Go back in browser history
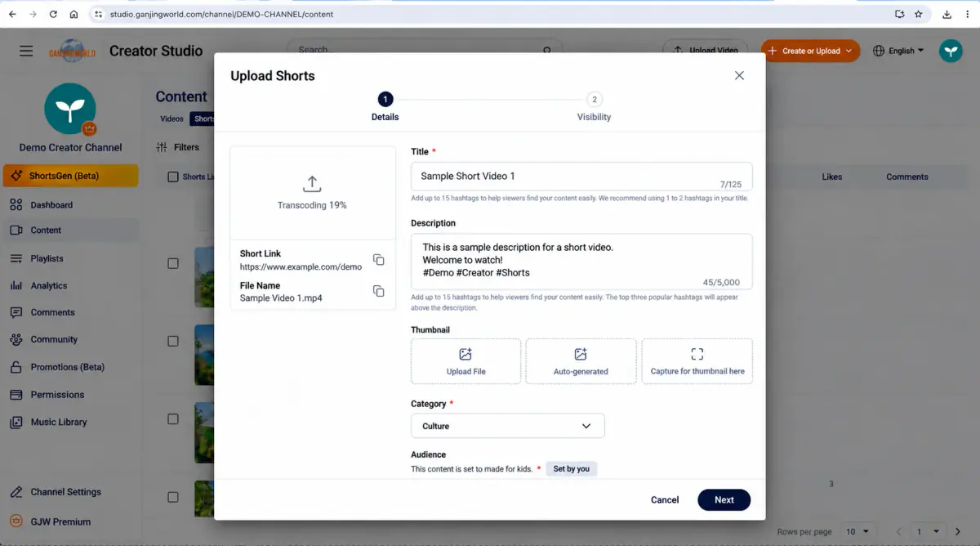980x546 pixels. tap(12, 14)
